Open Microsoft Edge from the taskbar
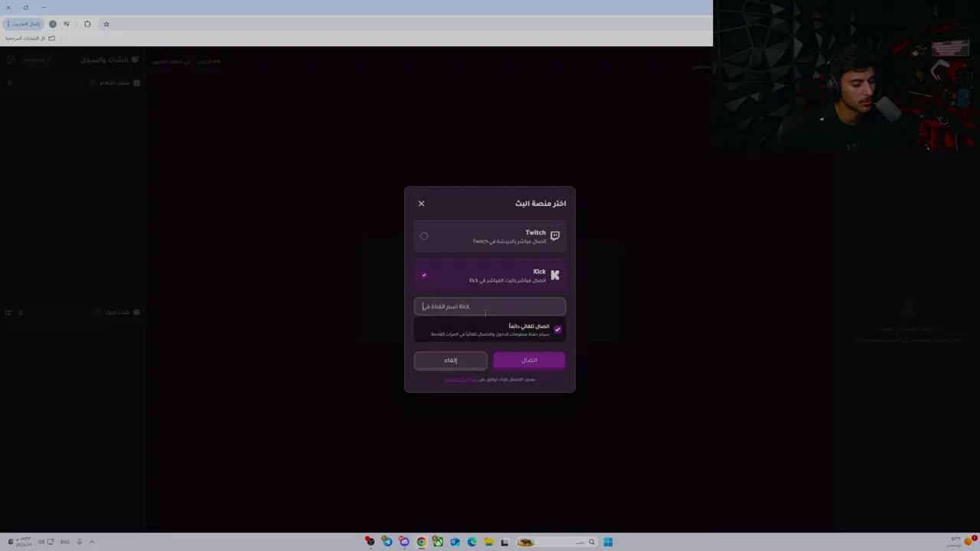 pyautogui.click(x=472, y=542)
